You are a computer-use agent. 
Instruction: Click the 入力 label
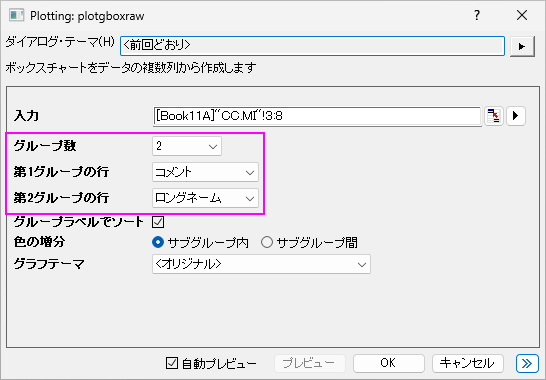(x=26, y=116)
